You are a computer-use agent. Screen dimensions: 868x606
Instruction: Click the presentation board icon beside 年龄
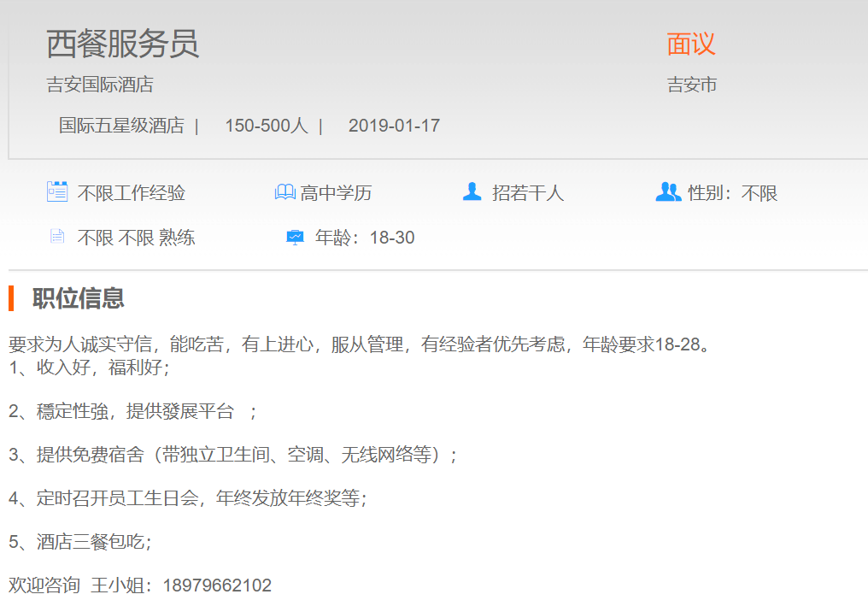pyautogui.click(x=295, y=238)
